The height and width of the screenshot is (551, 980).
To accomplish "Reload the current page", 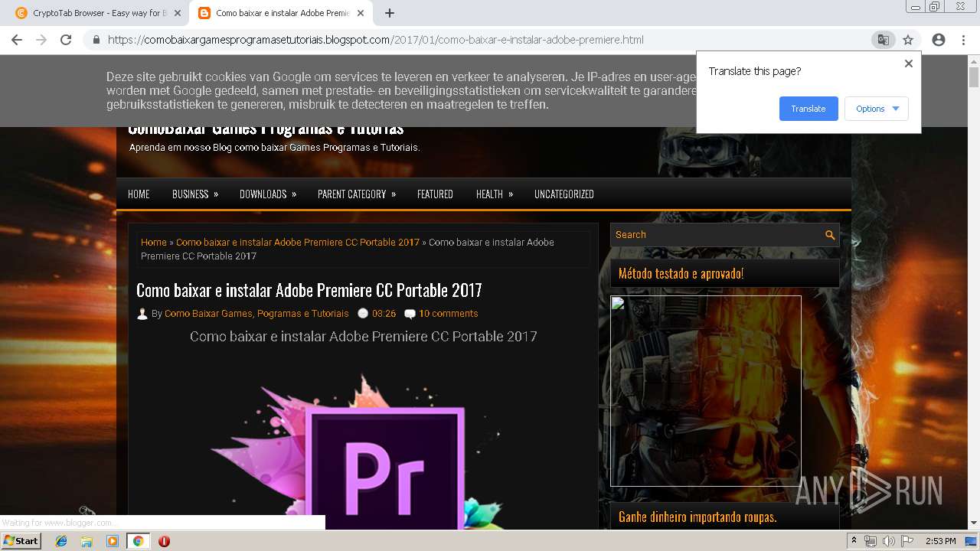I will tap(66, 40).
